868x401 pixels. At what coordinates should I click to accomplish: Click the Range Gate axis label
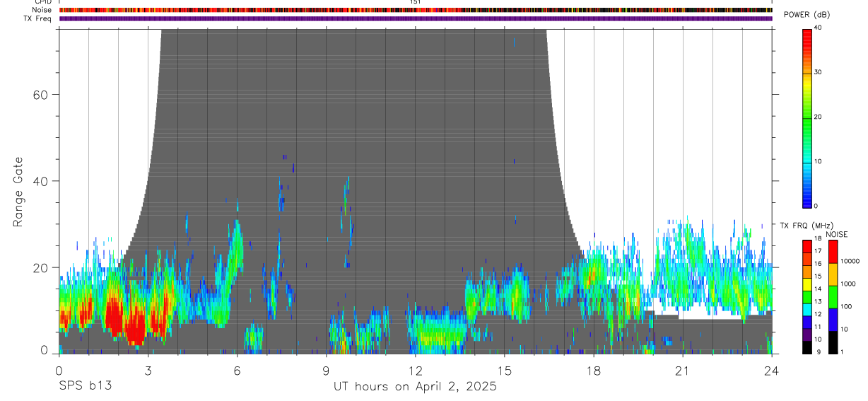(x=19, y=192)
